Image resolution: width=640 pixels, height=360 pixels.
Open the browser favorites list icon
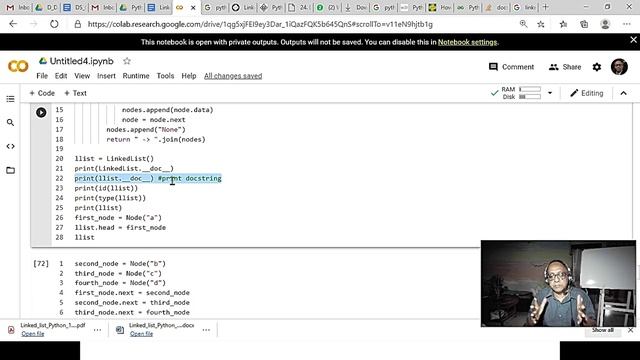(x=563, y=24)
